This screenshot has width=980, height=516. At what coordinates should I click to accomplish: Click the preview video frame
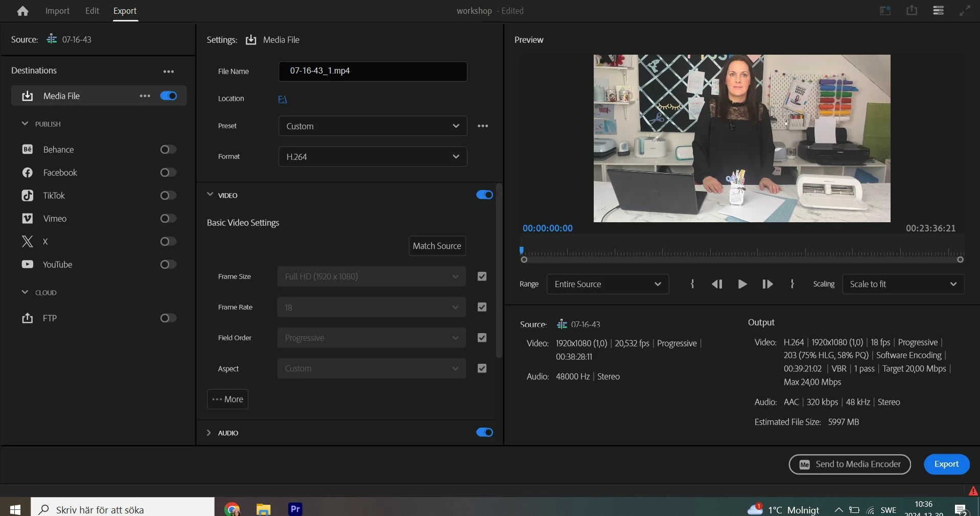pos(742,138)
